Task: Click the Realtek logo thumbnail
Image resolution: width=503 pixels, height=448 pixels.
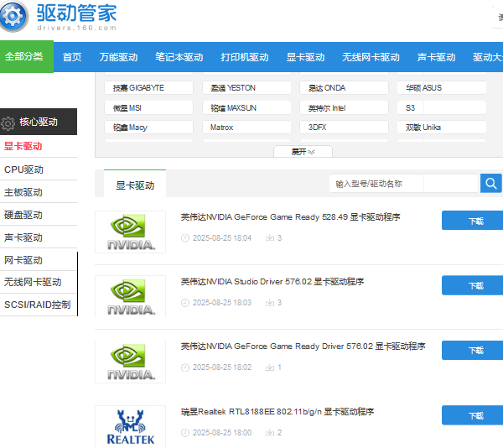Action: (x=130, y=426)
